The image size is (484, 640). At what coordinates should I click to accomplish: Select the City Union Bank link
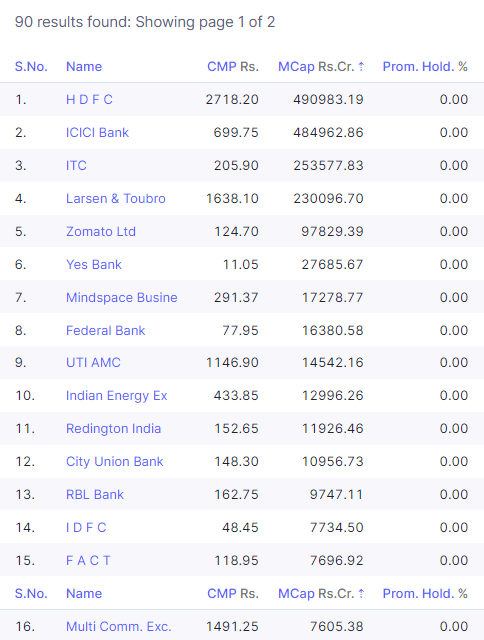coord(115,462)
